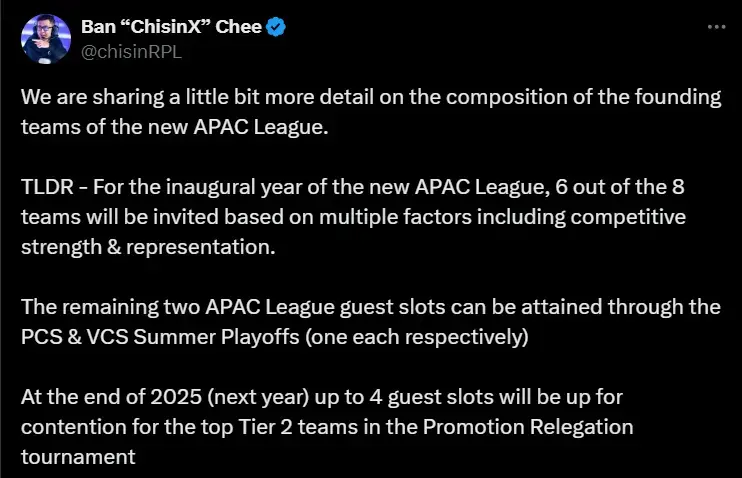742x478 pixels.
Task: Click the blue verified checkmark badge
Action: 276,27
